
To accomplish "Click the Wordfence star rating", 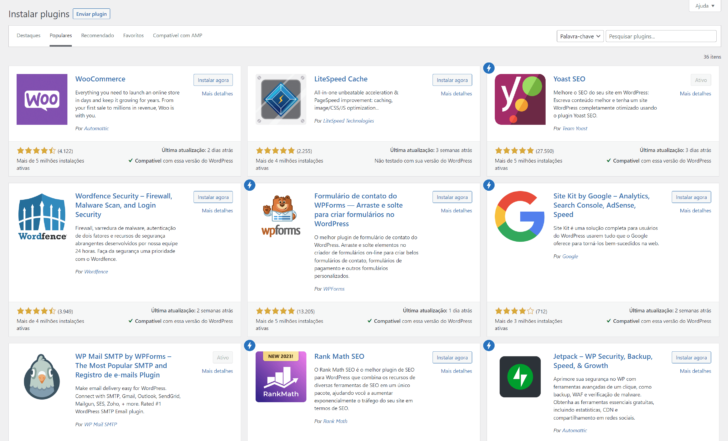I will coord(36,311).
